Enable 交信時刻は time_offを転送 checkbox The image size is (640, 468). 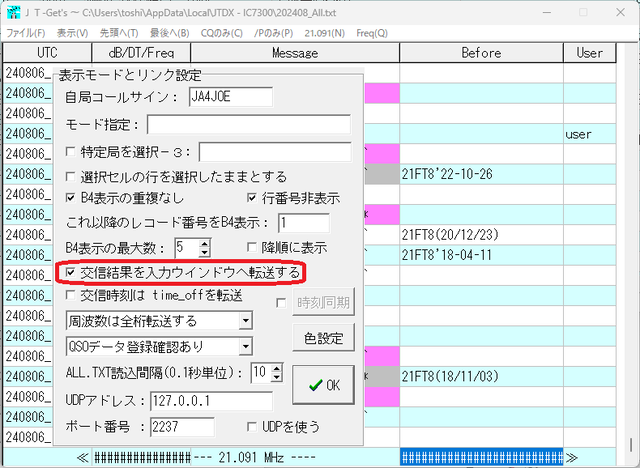tap(71, 295)
